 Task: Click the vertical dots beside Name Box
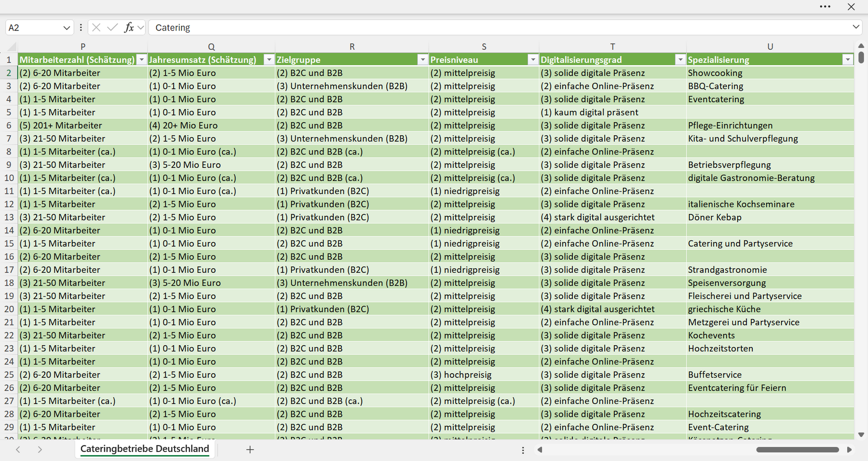81,28
